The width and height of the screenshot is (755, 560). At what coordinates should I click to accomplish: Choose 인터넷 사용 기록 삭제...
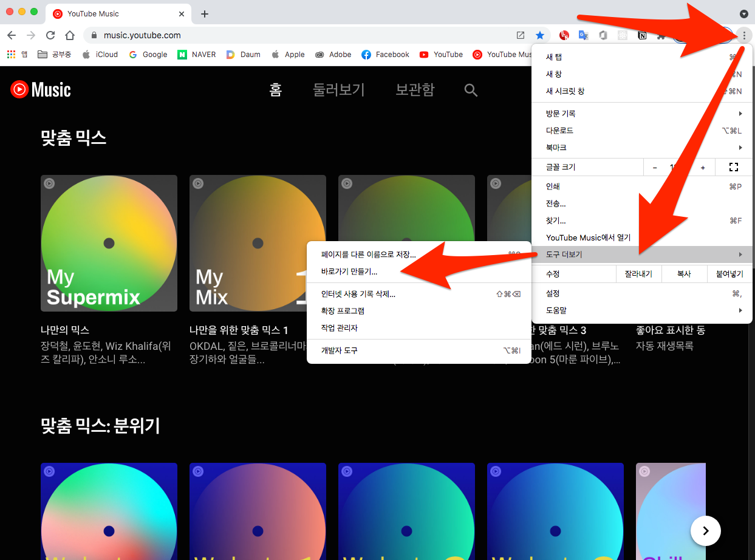419,294
